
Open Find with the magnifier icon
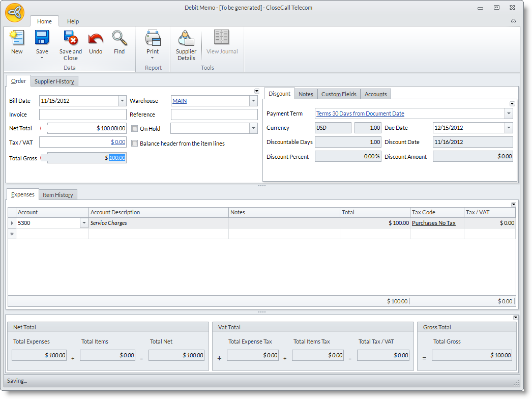tap(119, 38)
